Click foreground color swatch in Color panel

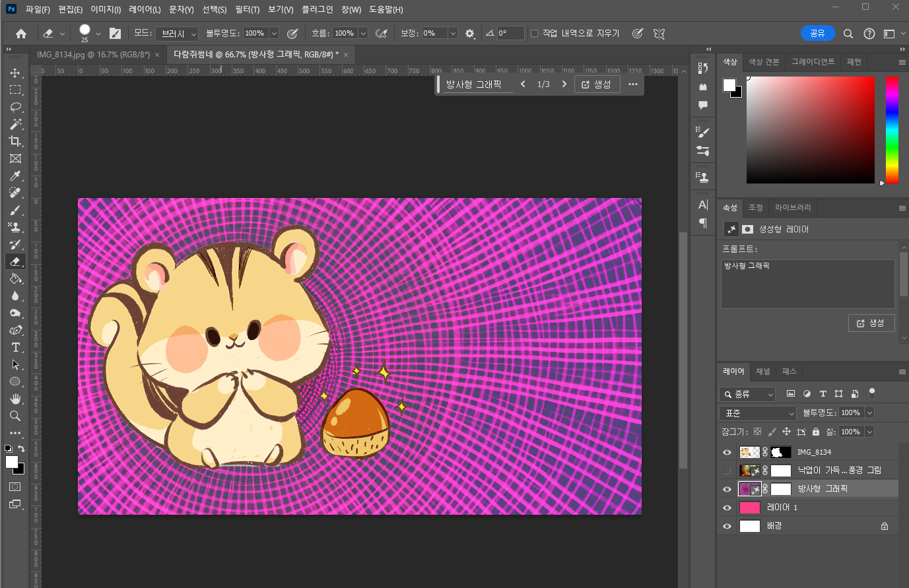pyautogui.click(x=729, y=85)
